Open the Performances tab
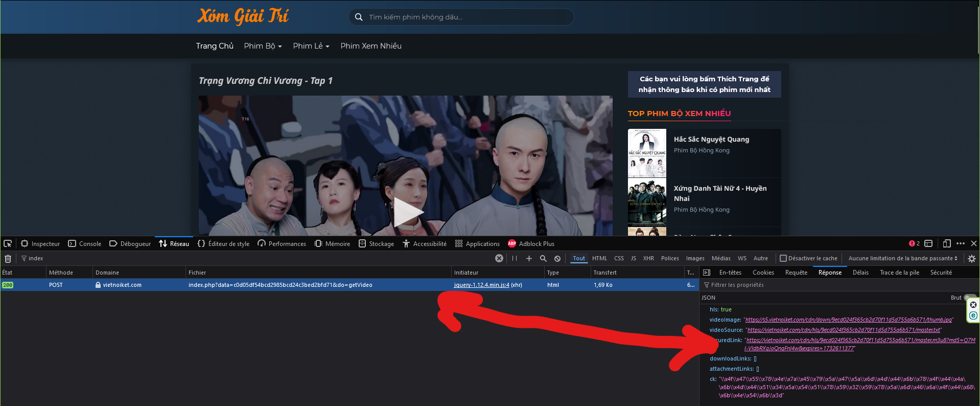 (x=282, y=244)
